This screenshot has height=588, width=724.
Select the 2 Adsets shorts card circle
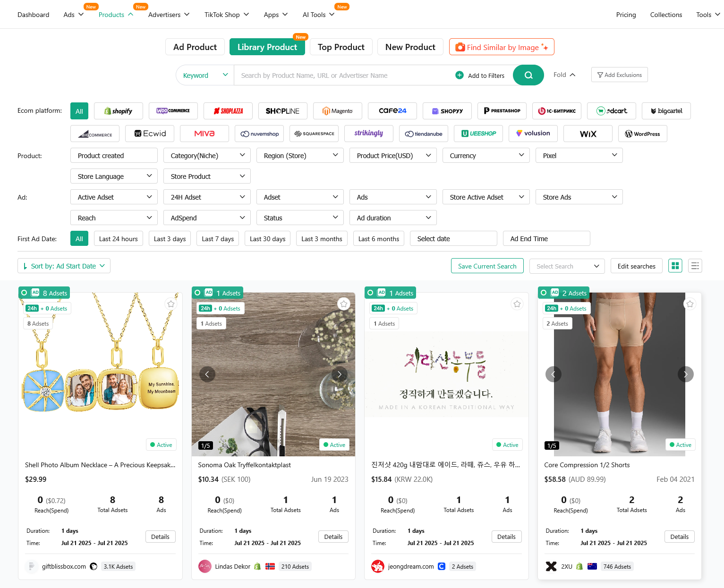(x=544, y=293)
